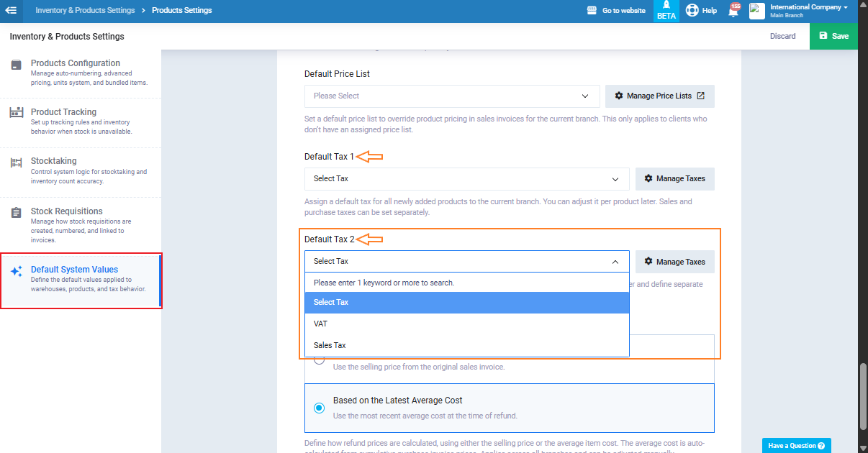The width and height of the screenshot is (868, 453).
Task: Click the Product Tracking icon
Action: coord(16,113)
